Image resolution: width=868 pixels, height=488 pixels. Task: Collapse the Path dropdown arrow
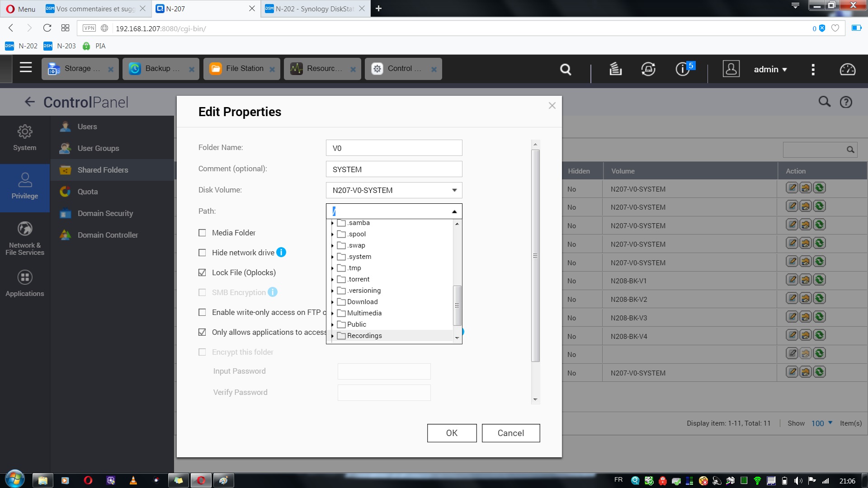click(x=454, y=211)
